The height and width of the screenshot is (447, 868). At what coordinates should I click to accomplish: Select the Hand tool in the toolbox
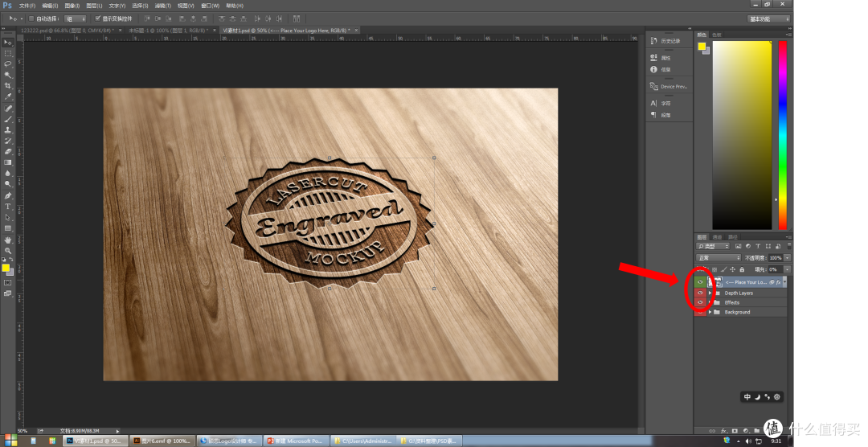pyautogui.click(x=8, y=240)
